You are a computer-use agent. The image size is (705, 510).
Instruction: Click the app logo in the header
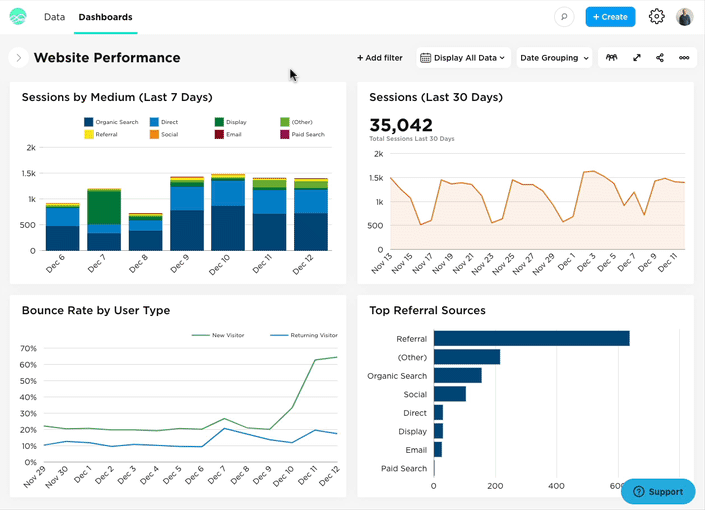click(18, 17)
